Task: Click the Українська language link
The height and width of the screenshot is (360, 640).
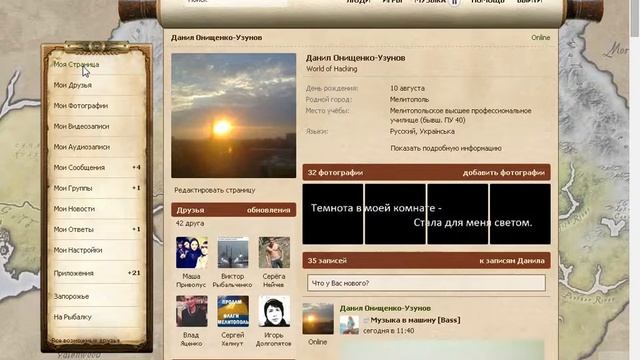Action: click(436, 131)
